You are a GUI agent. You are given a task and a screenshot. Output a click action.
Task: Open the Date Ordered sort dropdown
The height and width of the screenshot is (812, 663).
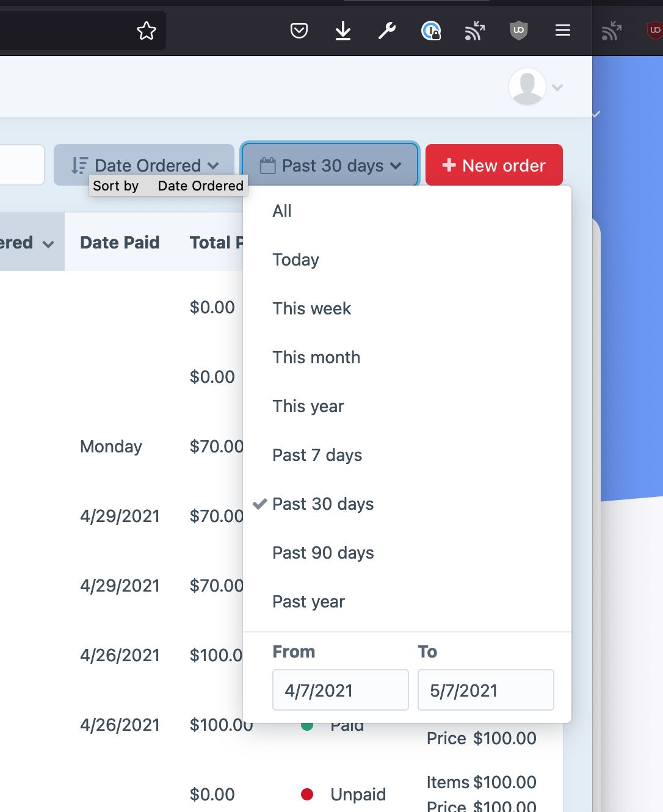coord(144,165)
